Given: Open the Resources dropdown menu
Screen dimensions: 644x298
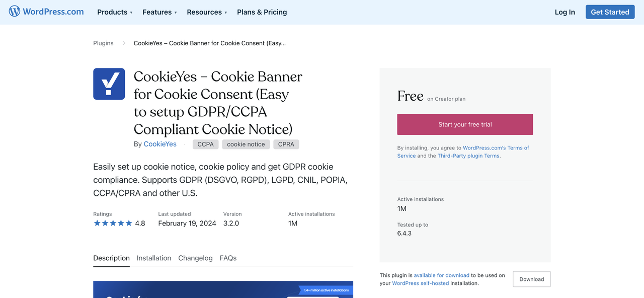Looking at the screenshot, I should 207,12.
